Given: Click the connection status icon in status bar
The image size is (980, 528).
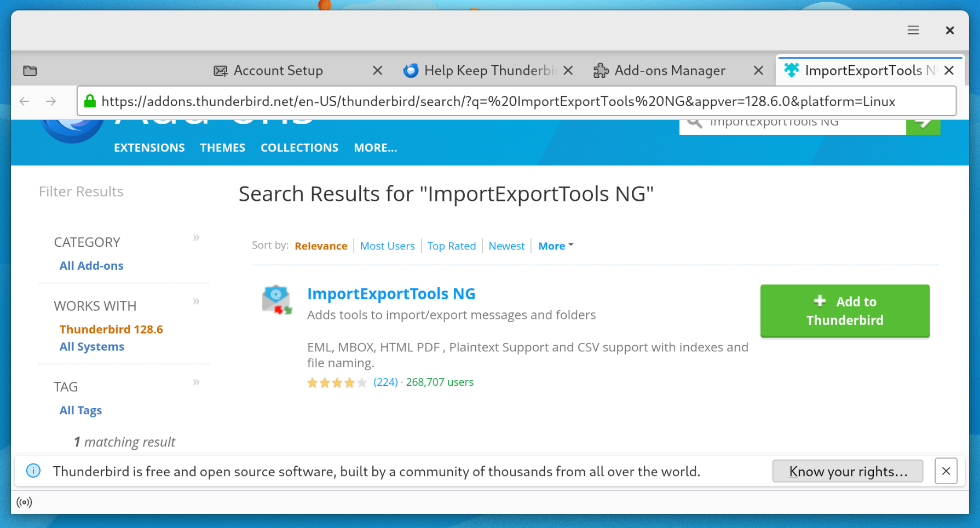Looking at the screenshot, I should click(24, 502).
